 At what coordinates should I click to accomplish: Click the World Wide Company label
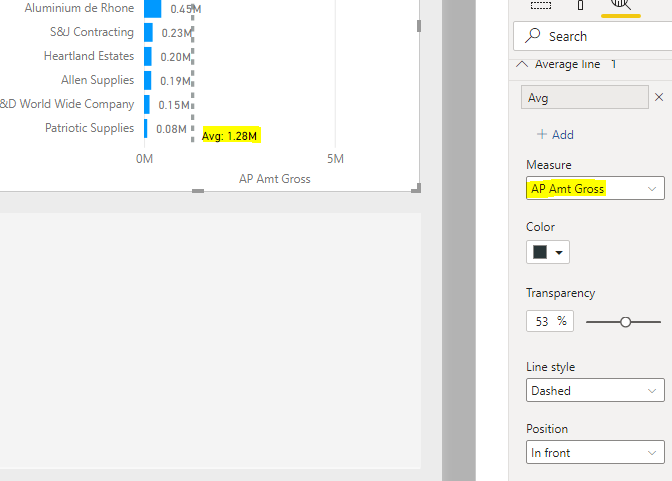tap(67, 104)
